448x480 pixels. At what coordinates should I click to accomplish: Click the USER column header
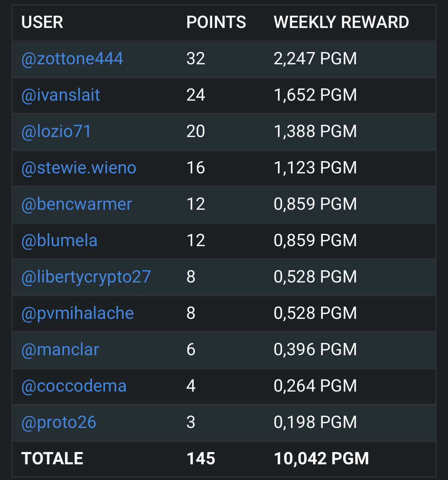point(42,22)
